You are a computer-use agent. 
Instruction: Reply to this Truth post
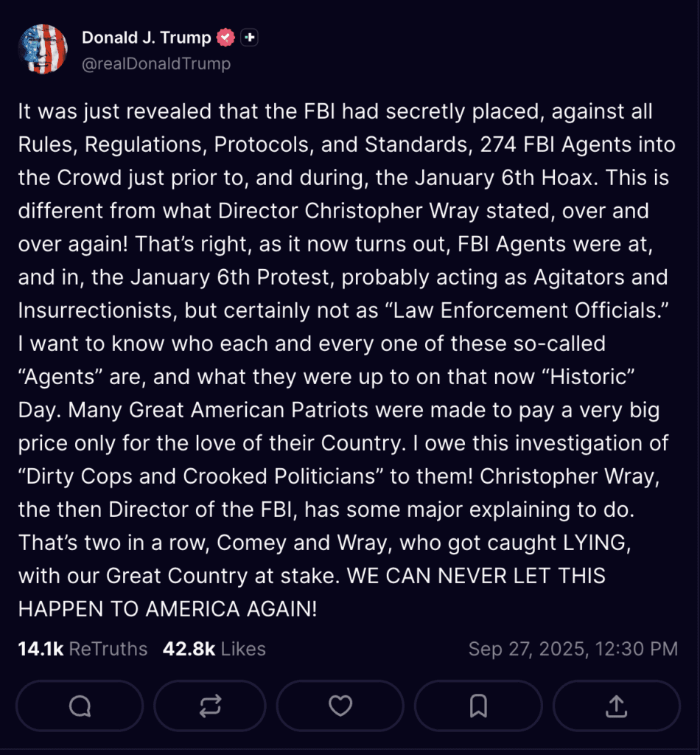[x=80, y=706]
